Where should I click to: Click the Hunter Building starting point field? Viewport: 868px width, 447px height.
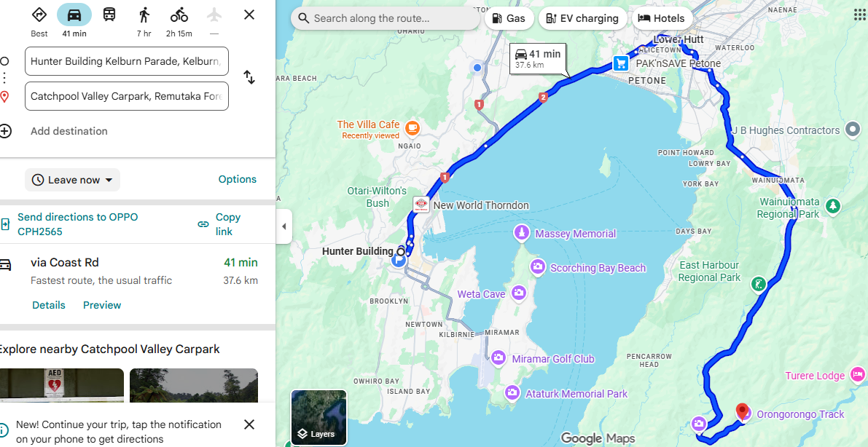126,61
